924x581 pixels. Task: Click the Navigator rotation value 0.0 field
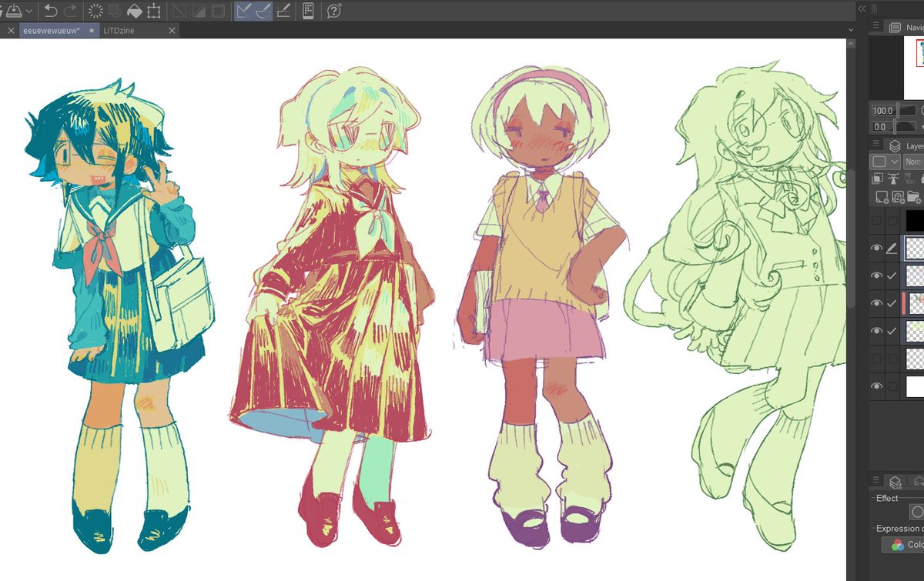[882, 126]
